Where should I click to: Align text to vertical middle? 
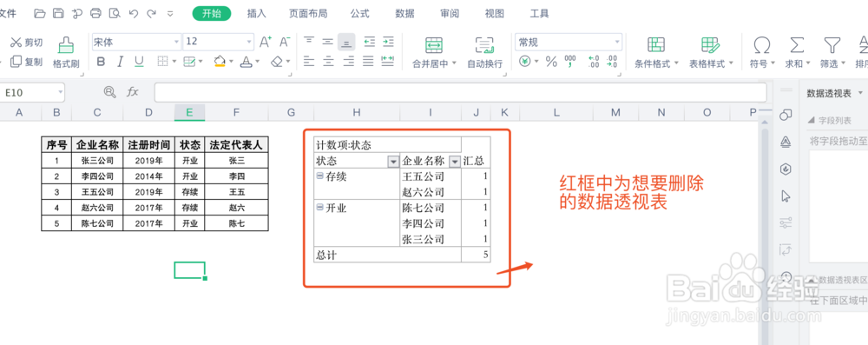[x=328, y=42]
